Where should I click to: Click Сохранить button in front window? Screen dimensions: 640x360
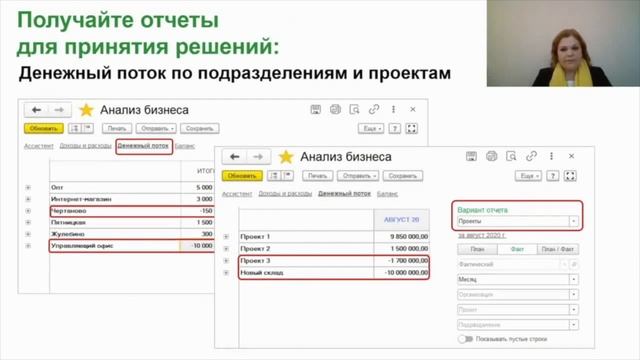click(x=402, y=176)
